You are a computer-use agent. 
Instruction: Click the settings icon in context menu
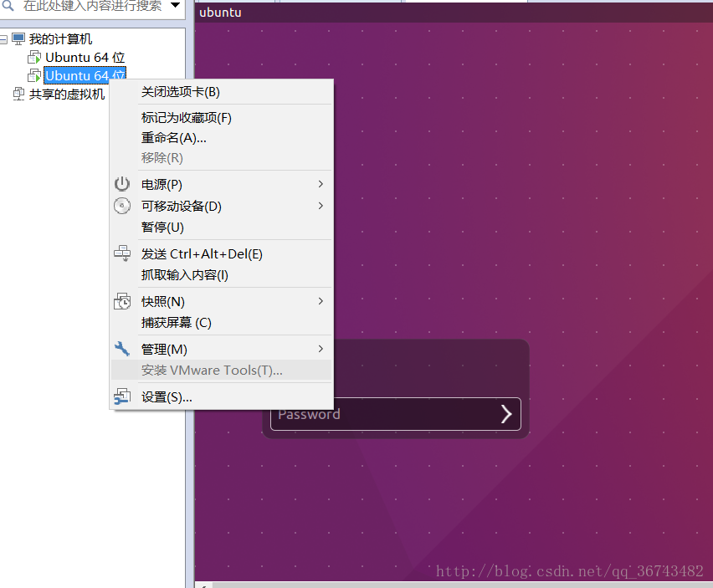(x=122, y=396)
